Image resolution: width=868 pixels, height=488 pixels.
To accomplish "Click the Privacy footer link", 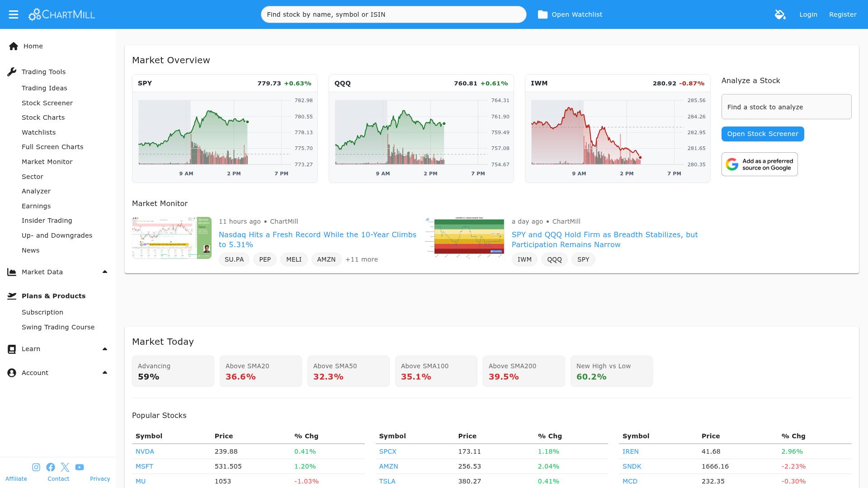I will pyautogui.click(x=100, y=479).
